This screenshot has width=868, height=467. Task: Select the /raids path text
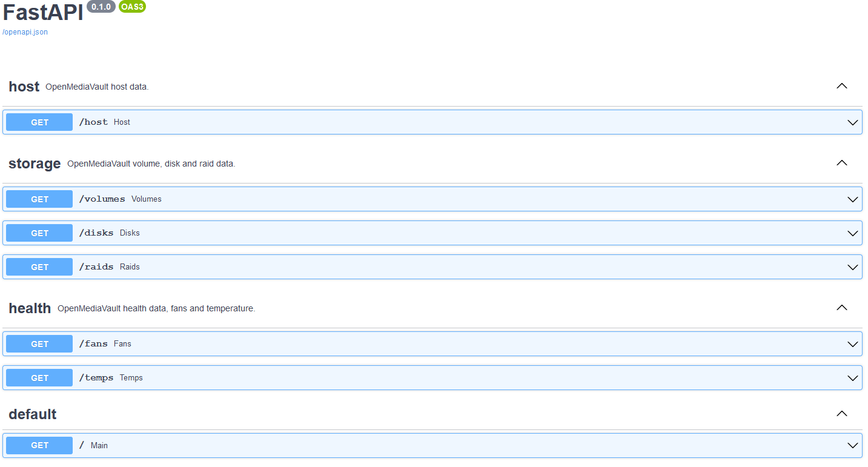(x=96, y=267)
